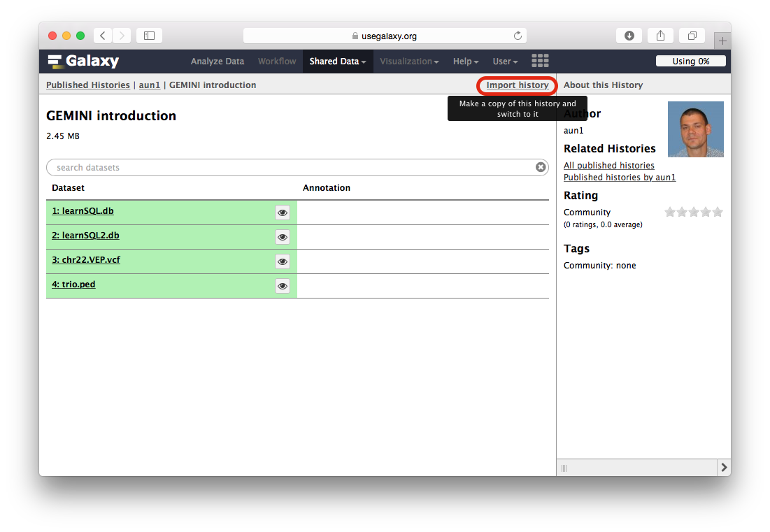
Task: Expand the User dropdown menu
Action: (x=506, y=62)
